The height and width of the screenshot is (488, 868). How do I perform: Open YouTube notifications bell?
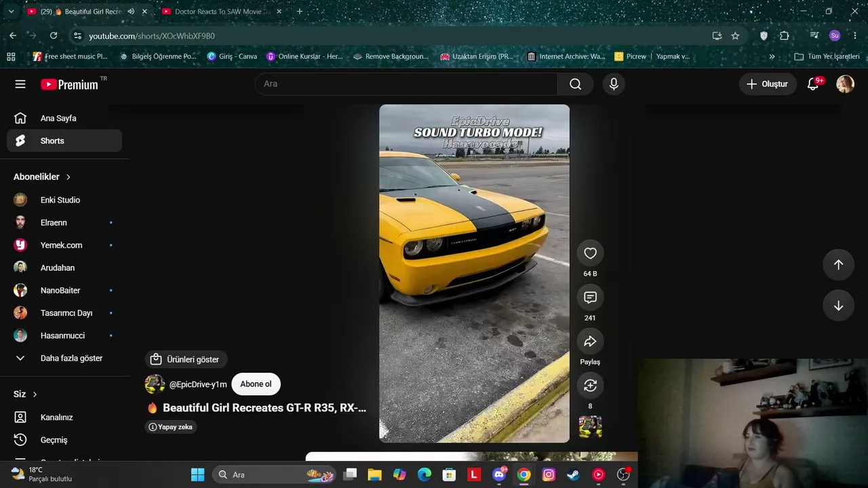813,84
